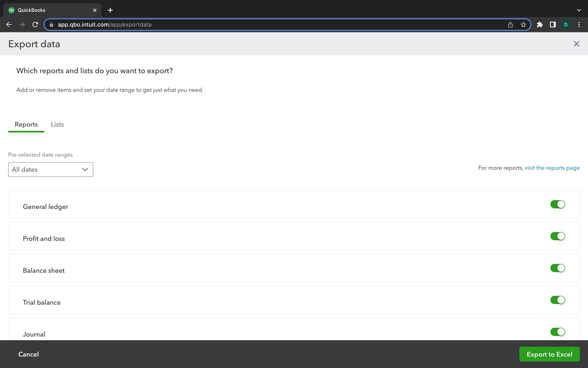
Task: Close the Export data dialog
Action: pos(577,44)
